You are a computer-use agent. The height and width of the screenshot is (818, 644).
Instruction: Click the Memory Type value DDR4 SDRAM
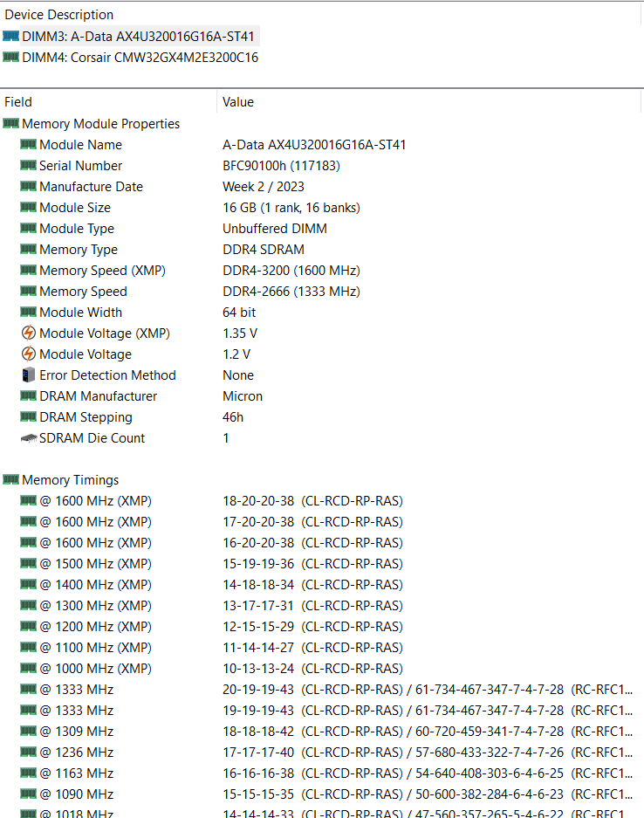coord(264,250)
